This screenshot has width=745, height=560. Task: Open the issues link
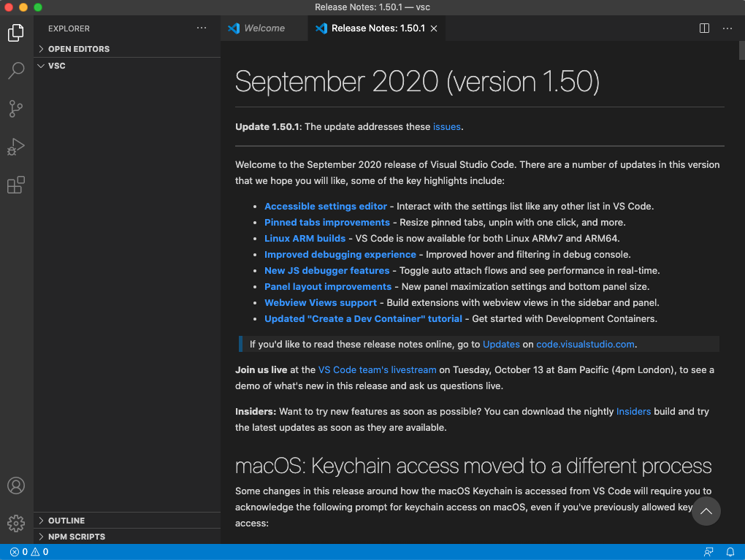coord(446,127)
